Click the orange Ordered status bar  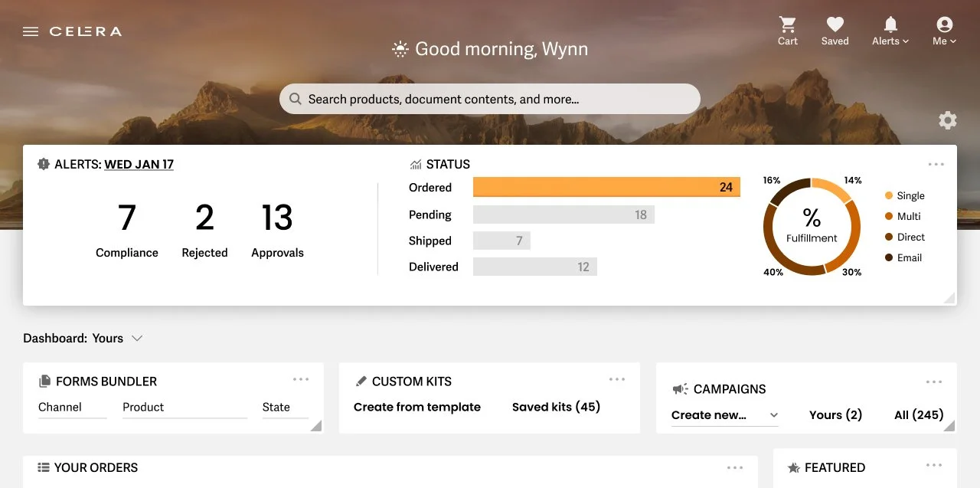click(x=606, y=187)
